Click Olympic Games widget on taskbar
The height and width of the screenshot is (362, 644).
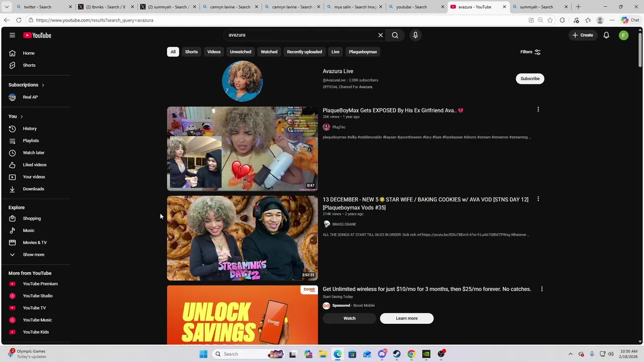[x=26, y=354]
